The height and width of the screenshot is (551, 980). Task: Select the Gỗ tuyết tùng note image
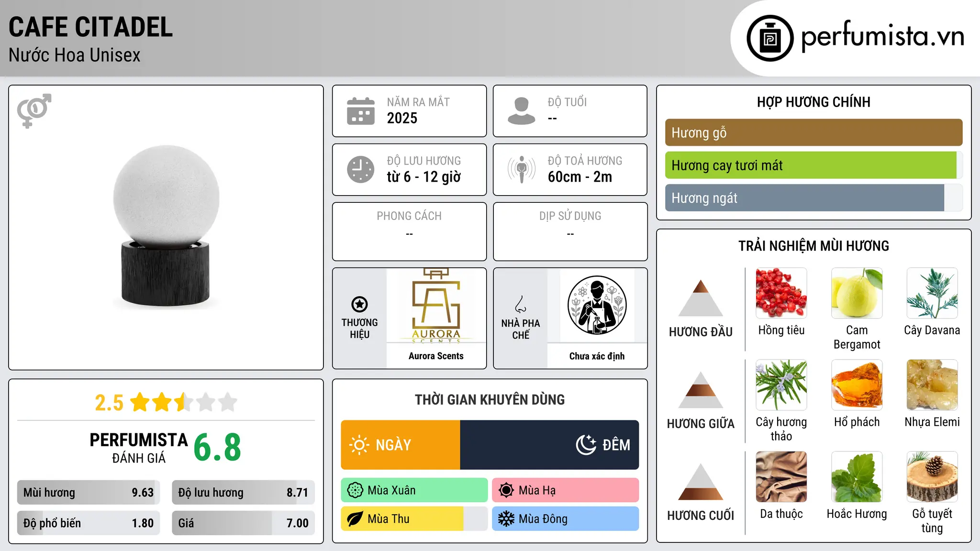click(x=932, y=477)
